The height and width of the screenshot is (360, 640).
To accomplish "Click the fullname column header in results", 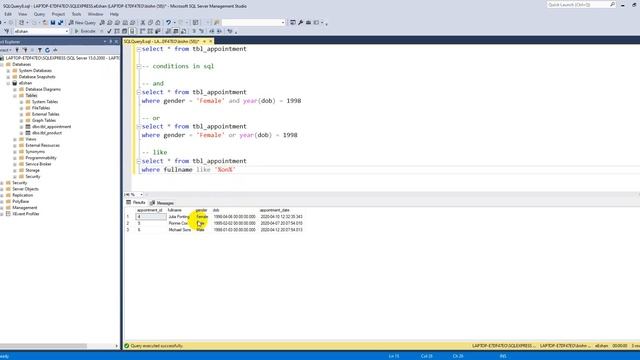I will pos(175,210).
